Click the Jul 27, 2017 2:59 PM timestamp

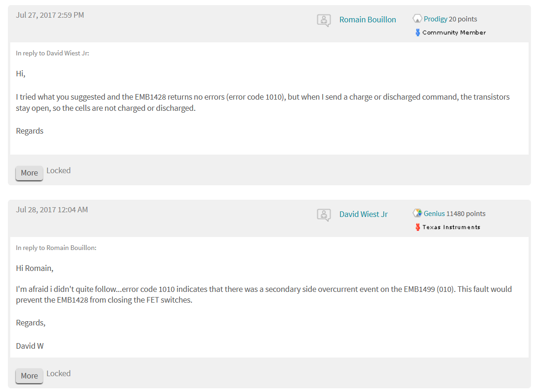[50, 15]
